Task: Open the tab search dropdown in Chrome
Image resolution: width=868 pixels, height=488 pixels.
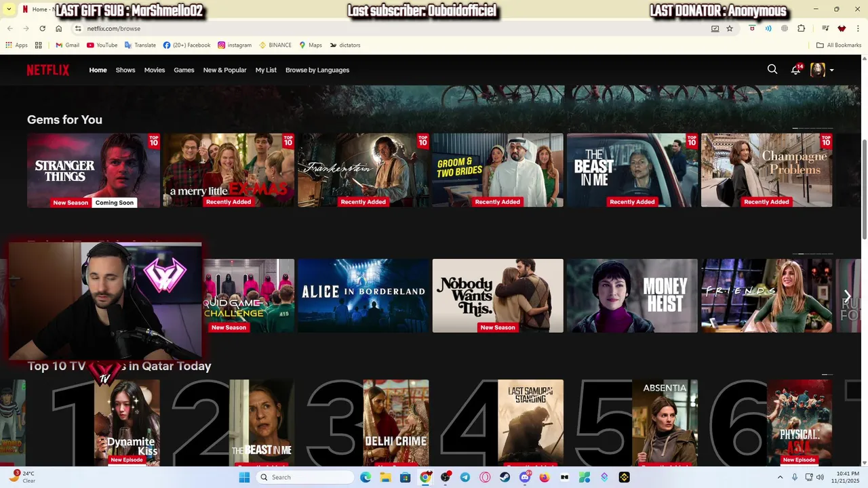Action: (9, 9)
